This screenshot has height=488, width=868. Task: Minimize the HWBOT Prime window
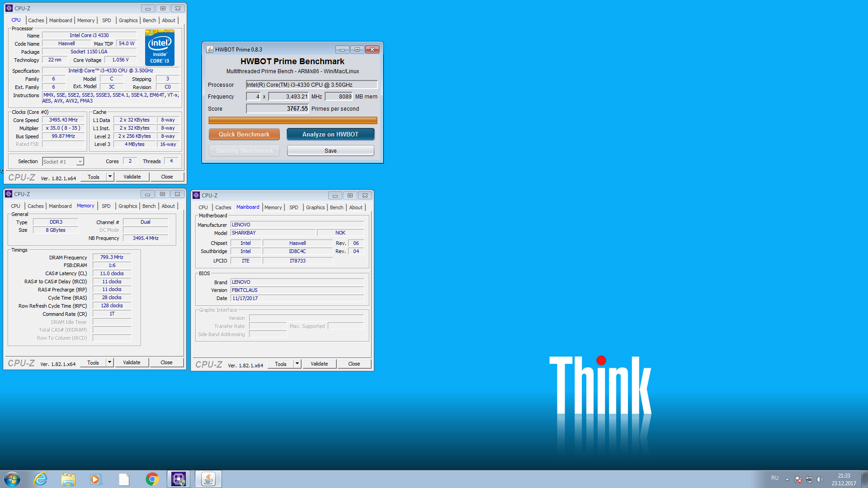tap(342, 49)
